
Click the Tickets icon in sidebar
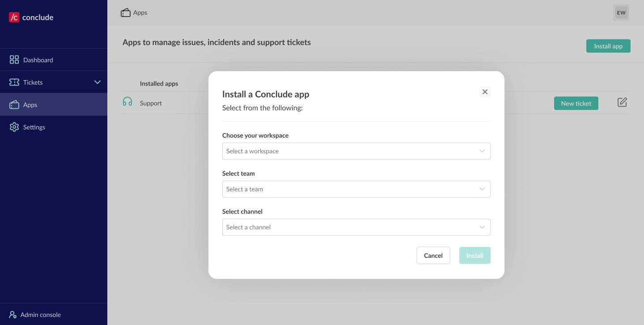[x=14, y=82]
